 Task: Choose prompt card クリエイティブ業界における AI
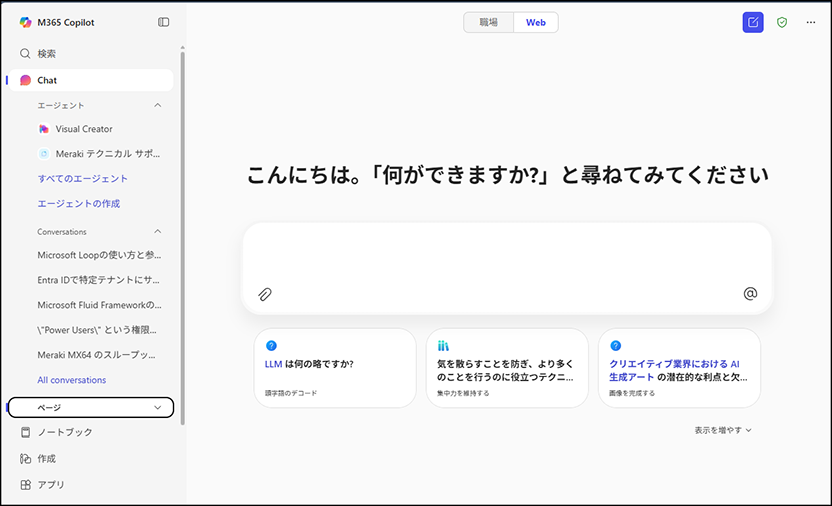[679, 368]
